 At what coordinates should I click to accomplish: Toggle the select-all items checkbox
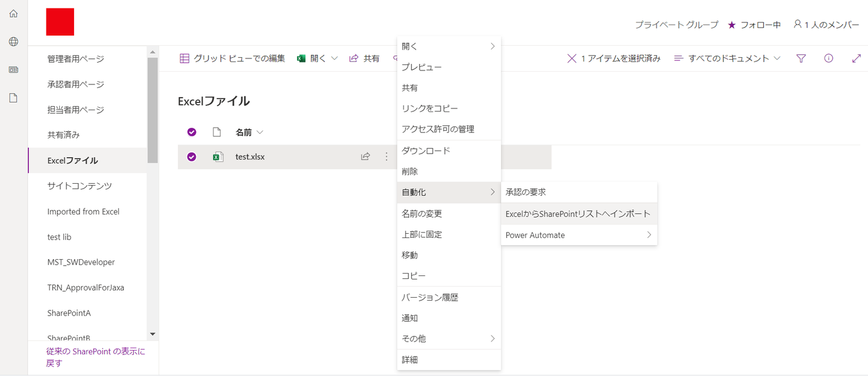192,132
